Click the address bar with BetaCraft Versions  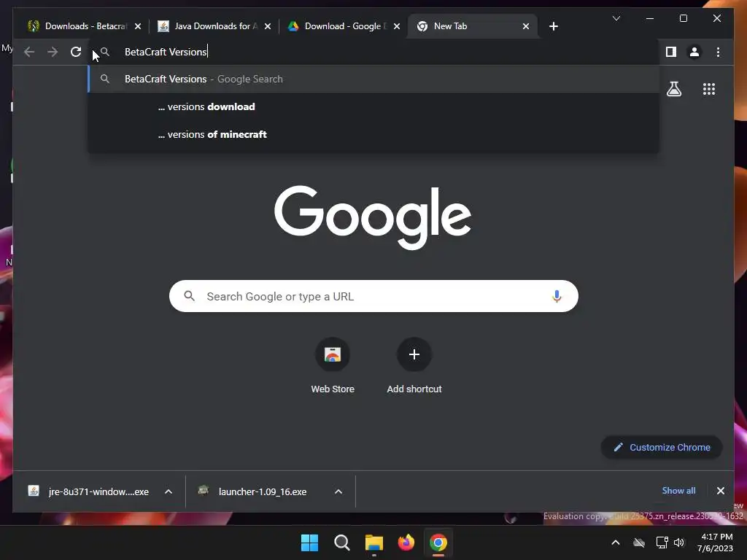coord(374,52)
